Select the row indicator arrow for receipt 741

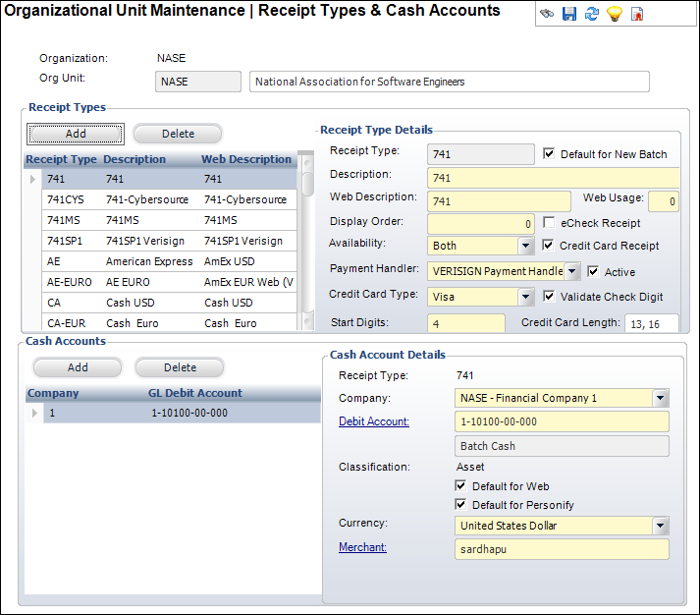[x=34, y=179]
